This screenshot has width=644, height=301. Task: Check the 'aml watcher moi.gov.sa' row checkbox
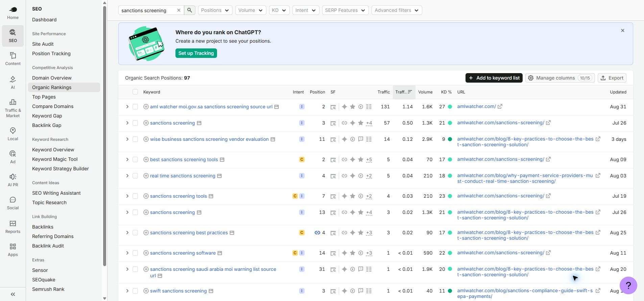[x=135, y=107]
